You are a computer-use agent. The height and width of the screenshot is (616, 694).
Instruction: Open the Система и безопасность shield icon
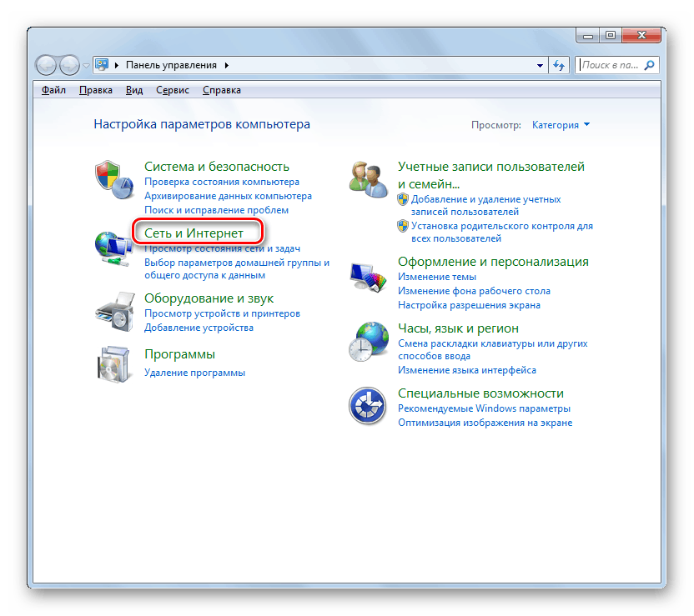(x=114, y=176)
